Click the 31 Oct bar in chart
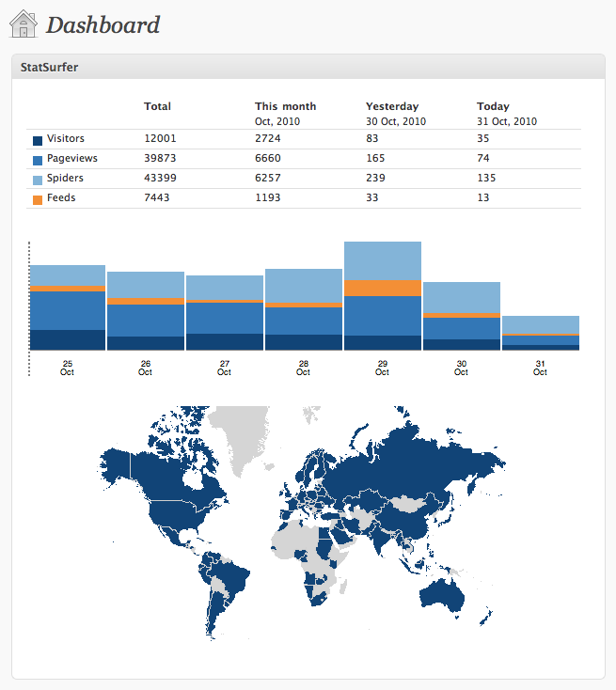616x690 pixels. pyautogui.click(x=541, y=333)
